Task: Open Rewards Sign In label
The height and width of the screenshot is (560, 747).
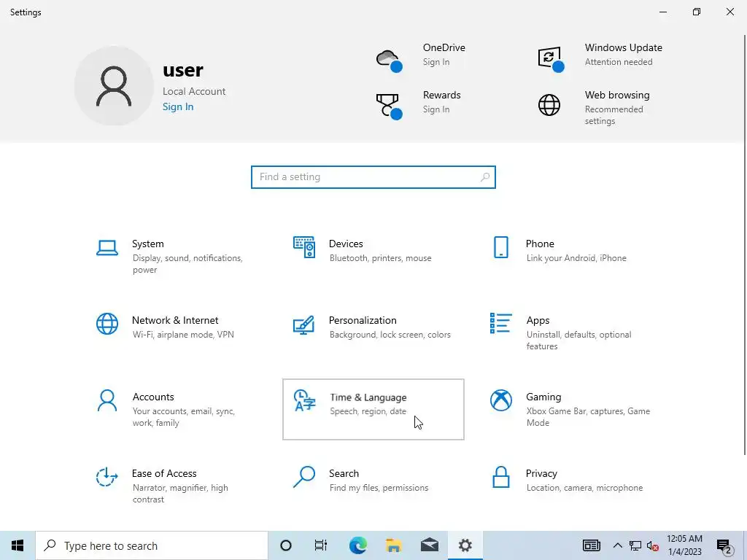Action: coord(436,109)
